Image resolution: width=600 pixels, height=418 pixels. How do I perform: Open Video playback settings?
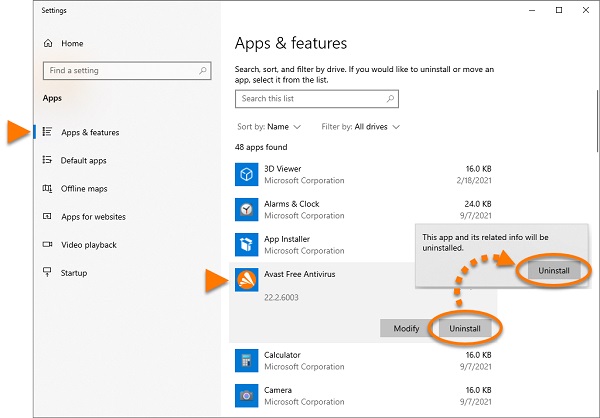pyautogui.click(x=89, y=245)
